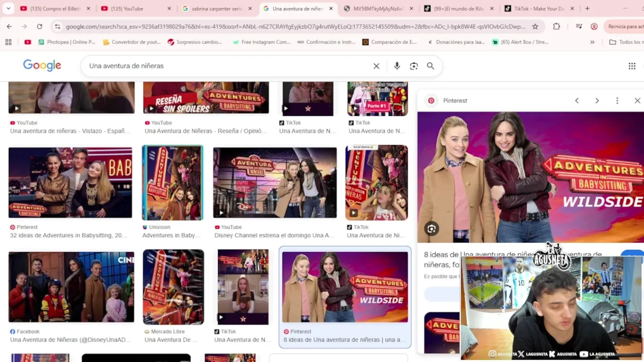The height and width of the screenshot is (362, 644).
Task: Clear the search query with X
Action: [376, 66]
